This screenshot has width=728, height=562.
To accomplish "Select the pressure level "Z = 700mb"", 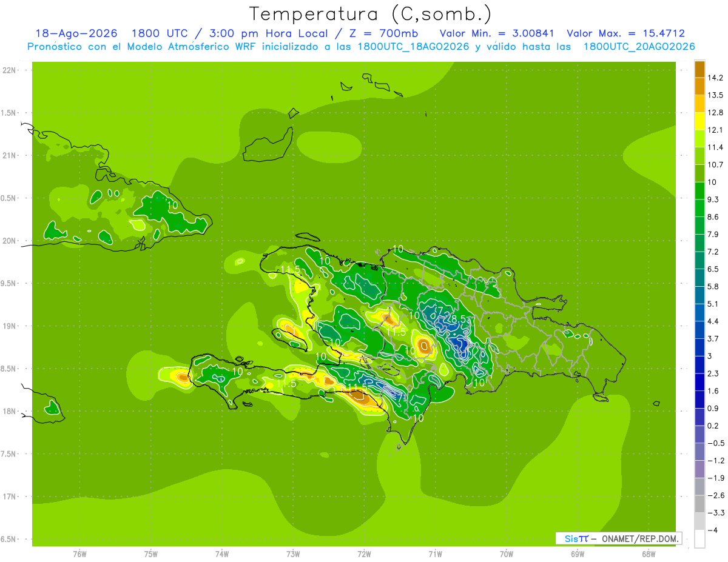I will (x=385, y=33).
